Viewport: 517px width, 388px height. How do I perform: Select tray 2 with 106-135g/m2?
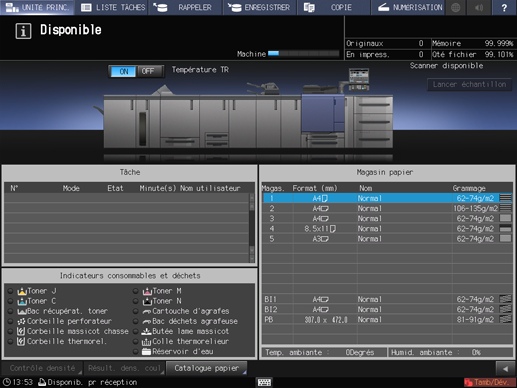[x=388, y=208]
